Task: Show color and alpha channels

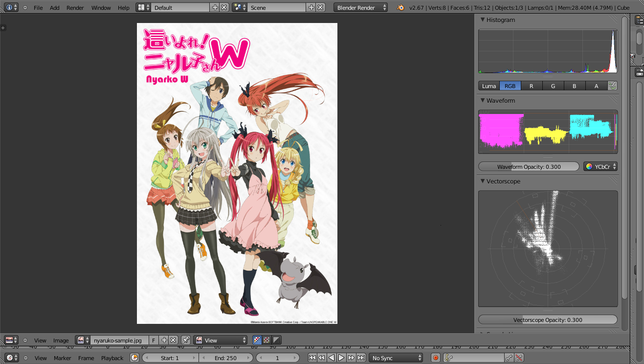Action: [x=257, y=340]
